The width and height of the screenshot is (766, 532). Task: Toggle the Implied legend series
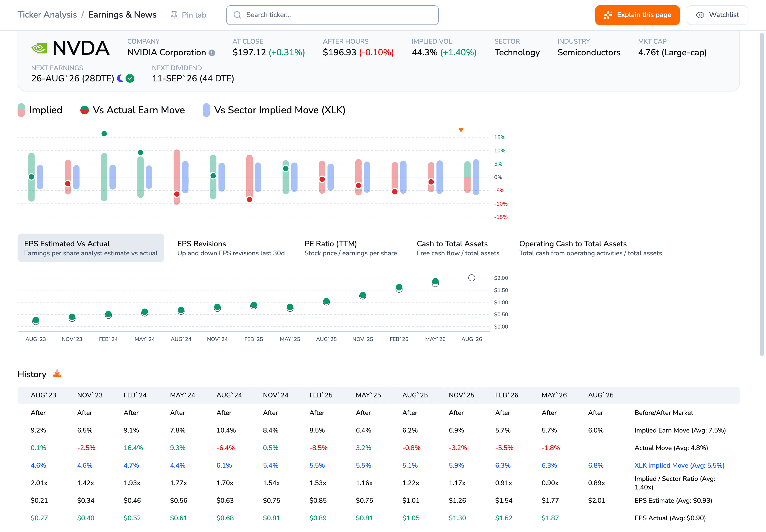click(x=40, y=110)
